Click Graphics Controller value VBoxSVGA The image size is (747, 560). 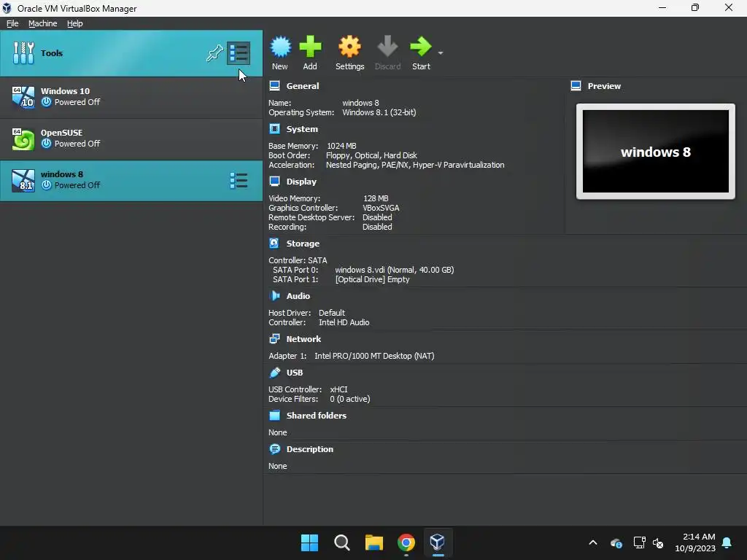[x=381, y=208]
